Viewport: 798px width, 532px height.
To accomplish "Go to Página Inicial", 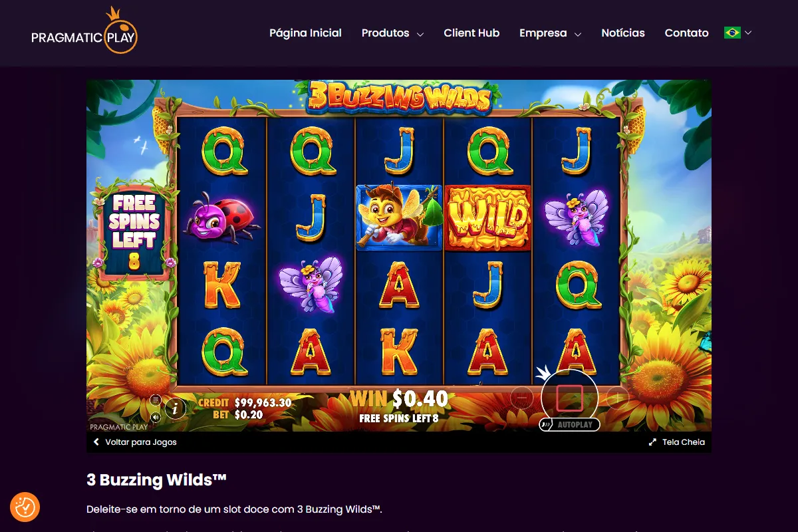I will click(x=305, y=33).
